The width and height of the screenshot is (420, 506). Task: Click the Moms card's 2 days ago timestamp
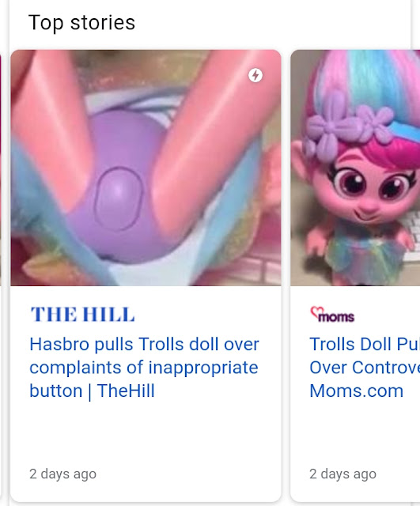(x=342, y=474)
